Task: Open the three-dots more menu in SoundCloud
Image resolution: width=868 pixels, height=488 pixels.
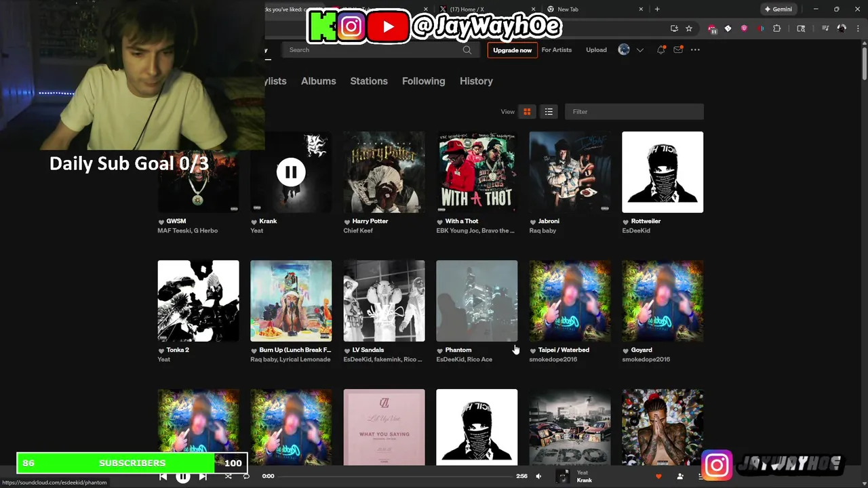Action: pyautogui.click(x=695, y=50)
